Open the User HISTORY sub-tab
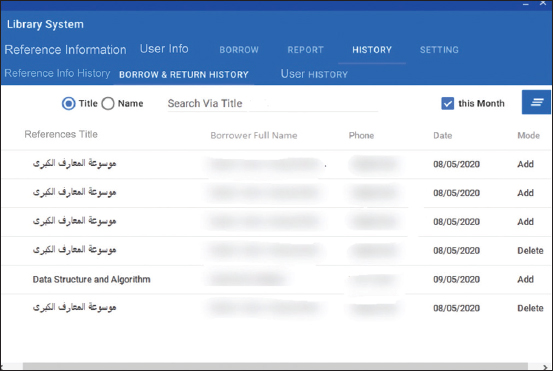553x371 pixels. [x=314, y=74]
